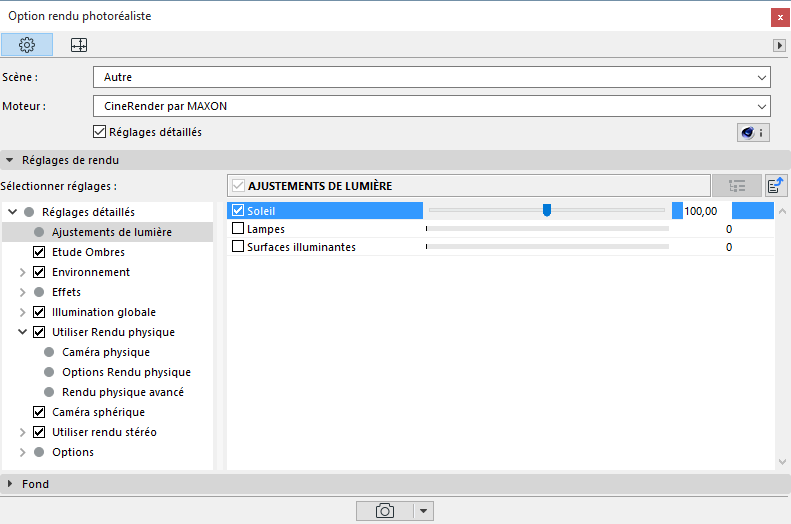This screenshot has width=791, height=524.
Task: Click the Lampes intensity slider
Action: coord(547,228)
